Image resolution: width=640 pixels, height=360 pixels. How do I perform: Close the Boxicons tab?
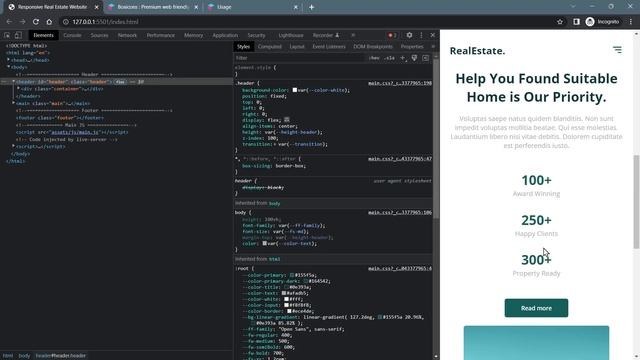point(196,7)
